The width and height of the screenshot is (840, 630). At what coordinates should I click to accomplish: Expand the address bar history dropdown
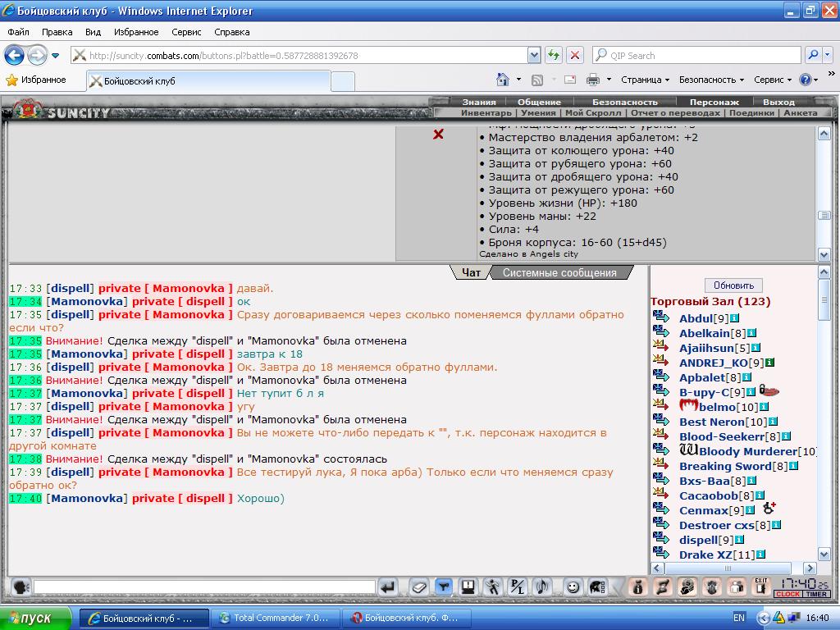point(533,55)
